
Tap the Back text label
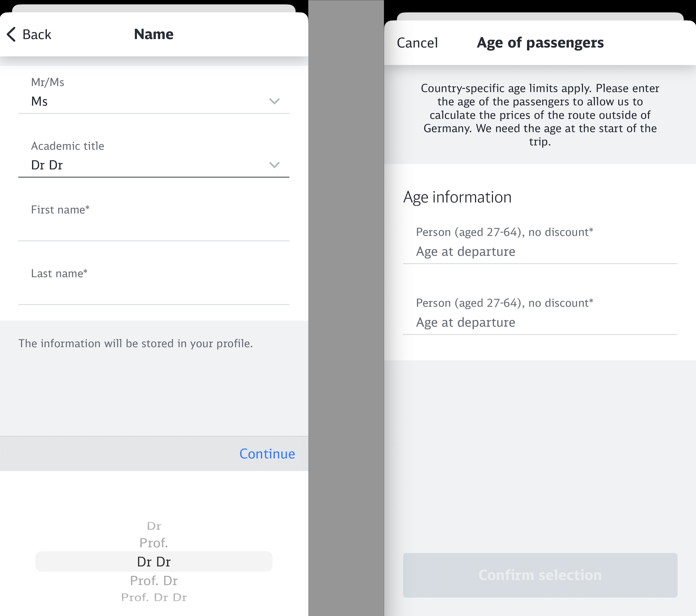37,34
